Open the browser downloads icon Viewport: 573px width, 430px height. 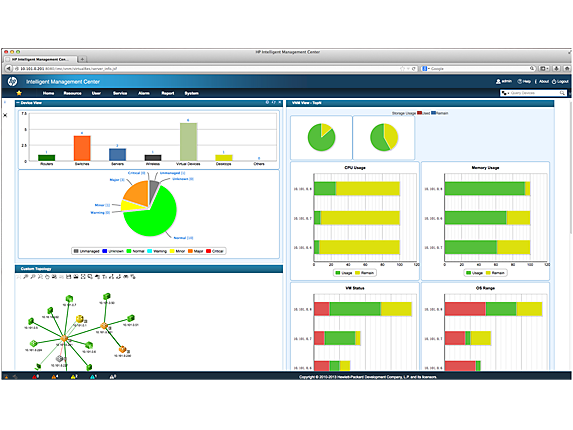556,68
